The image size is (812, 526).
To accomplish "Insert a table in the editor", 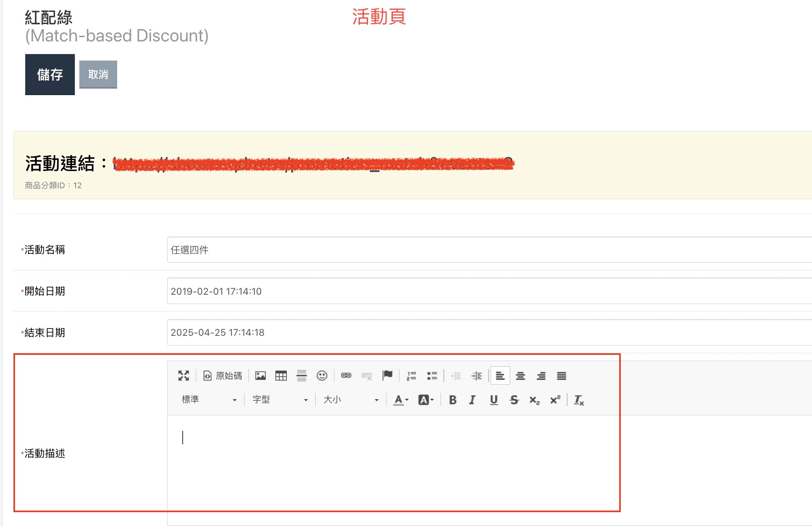I will pyautogui.click(x=281, y=376).
